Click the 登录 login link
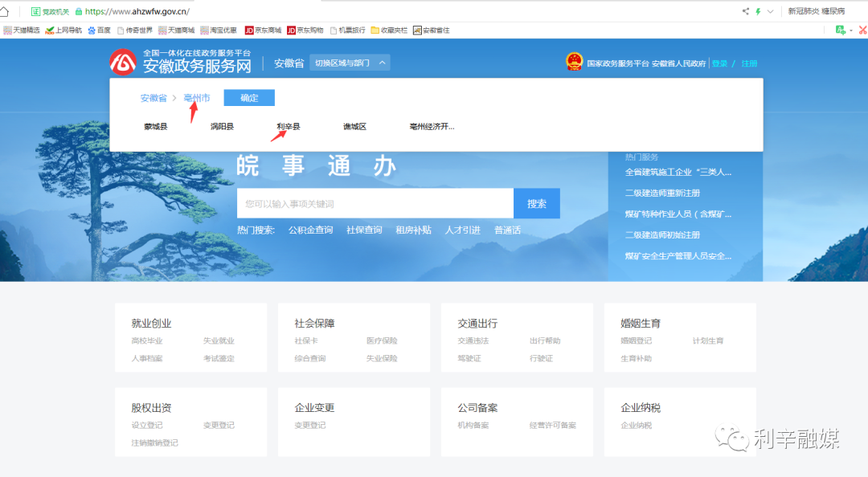Viewport: 868px width, 477px height. click(x=719, y=63)
